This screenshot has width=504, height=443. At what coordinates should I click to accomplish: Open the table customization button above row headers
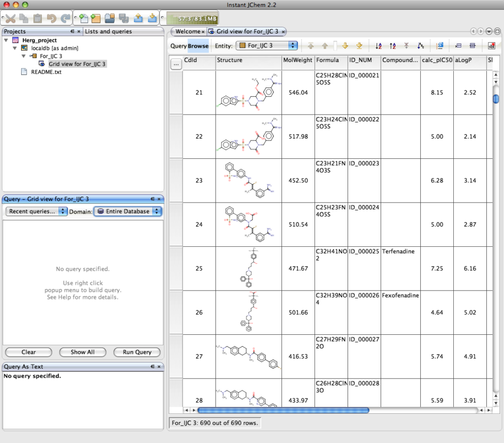point(176,63)
